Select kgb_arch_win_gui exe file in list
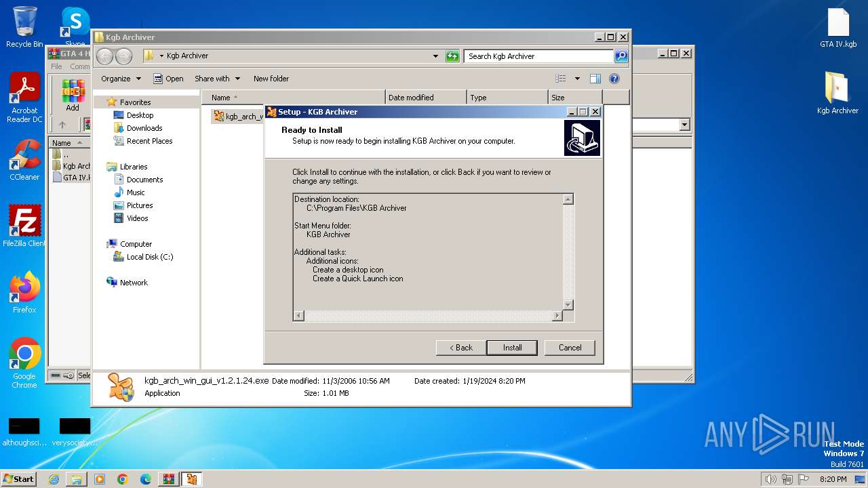This screenshot has height=488, width=868. coord(237,116)
